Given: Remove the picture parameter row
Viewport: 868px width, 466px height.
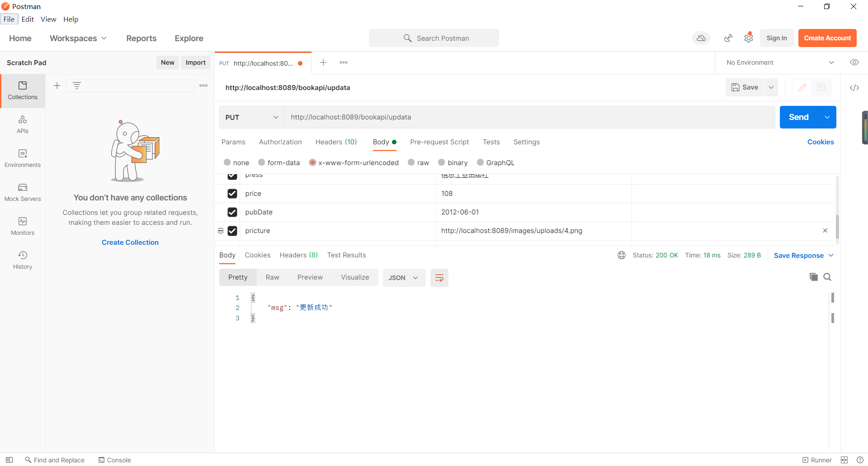Looking at the screenshot, I should coord(826,230).
